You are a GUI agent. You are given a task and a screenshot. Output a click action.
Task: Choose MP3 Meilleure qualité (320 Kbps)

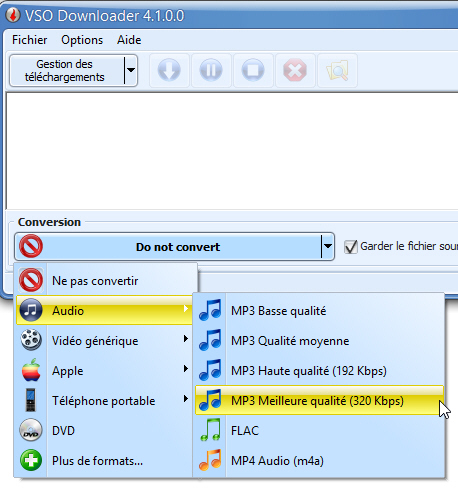tap(319, 400)
